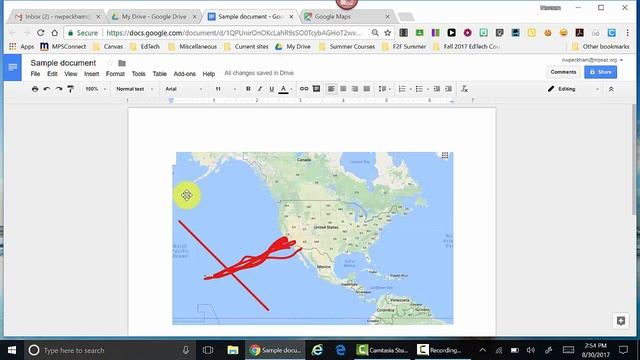Screen dimensions: 640x360
Task: Open the Windows Start menu
Action: (12, 350)
